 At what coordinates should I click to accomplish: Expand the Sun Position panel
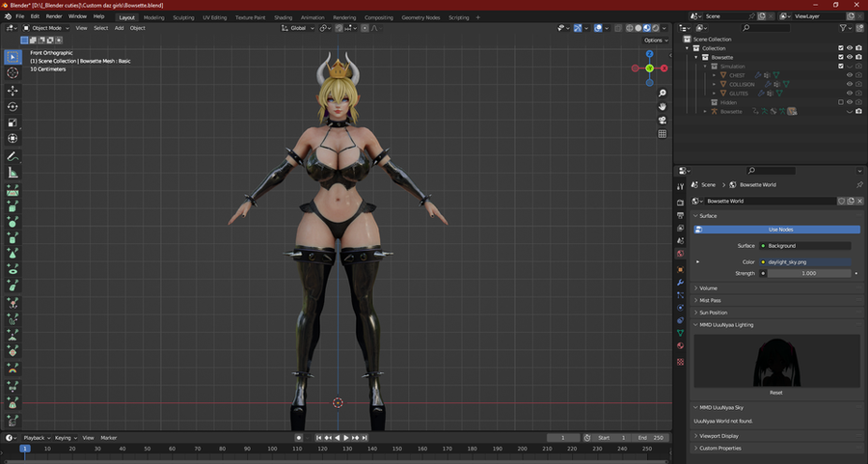click(713, 313)
